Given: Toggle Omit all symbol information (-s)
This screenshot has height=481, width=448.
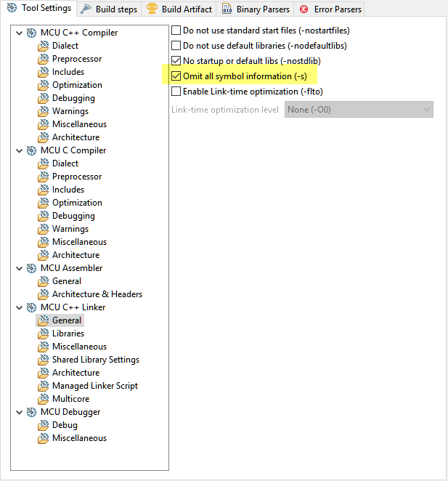Looking at the screenshot, I should click(176, 76).
